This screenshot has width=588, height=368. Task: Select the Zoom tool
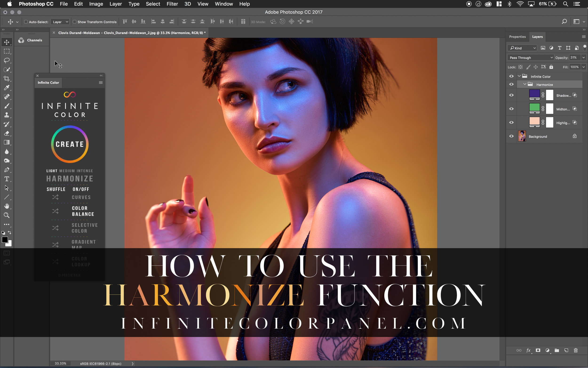coord(7,215)
